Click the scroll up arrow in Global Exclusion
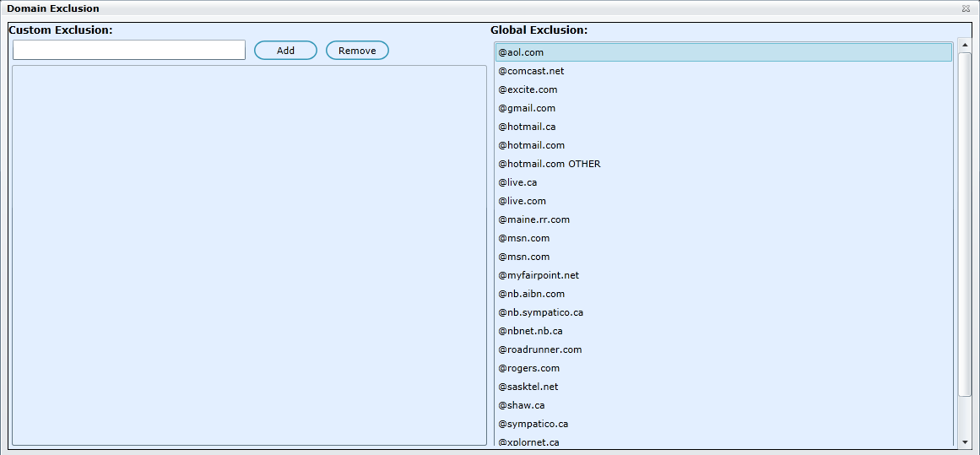Screen dimensions: 980x455 [965, 44]
